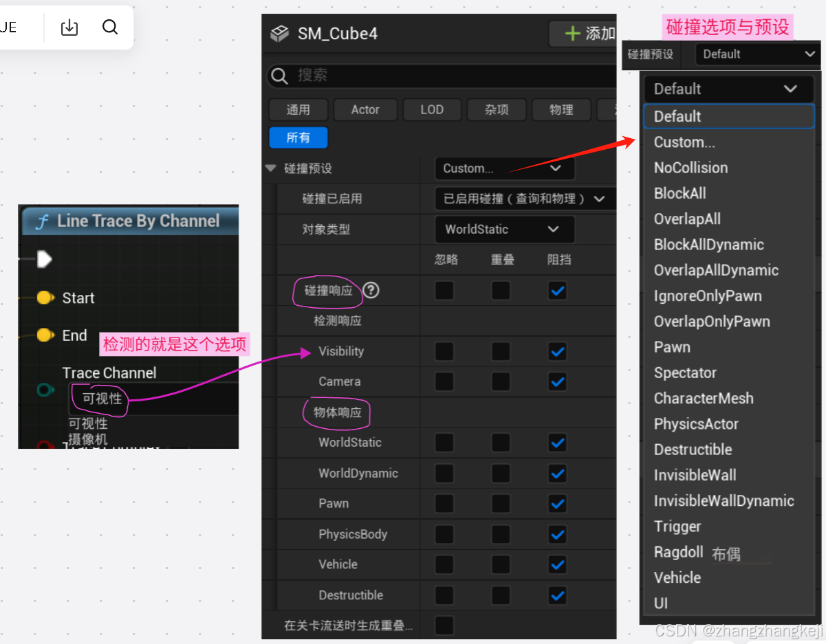Open the WorldStatic object type dropdown
The image size is (826, 644).
click(x=504, y=230)
